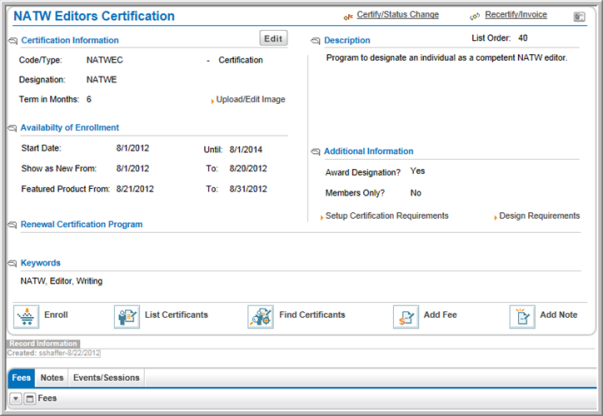Open the Notes tab
The image size is (603, 416).
(52, 378)
